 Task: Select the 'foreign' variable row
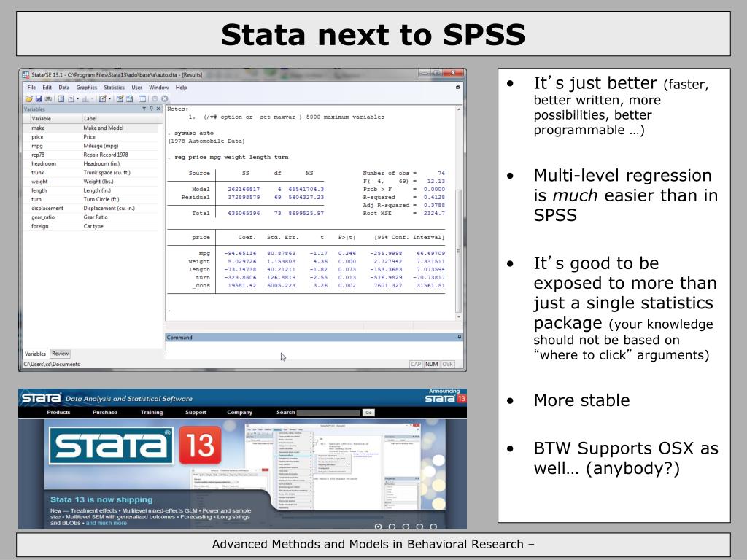coord(90,226)
